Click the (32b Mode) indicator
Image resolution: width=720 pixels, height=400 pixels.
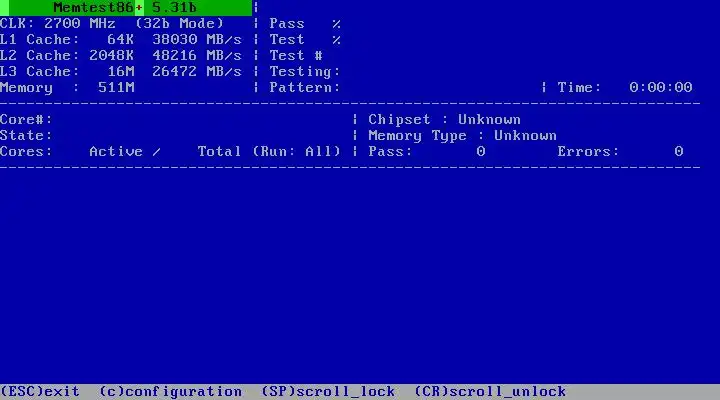click(x=180, y=23)
